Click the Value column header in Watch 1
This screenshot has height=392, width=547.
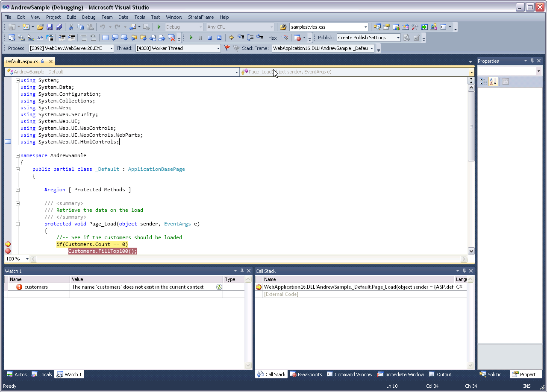click(146, 279)
